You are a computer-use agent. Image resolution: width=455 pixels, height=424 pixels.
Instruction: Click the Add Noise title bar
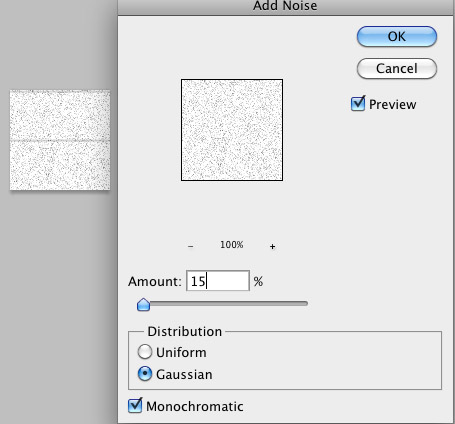(286, 7)
